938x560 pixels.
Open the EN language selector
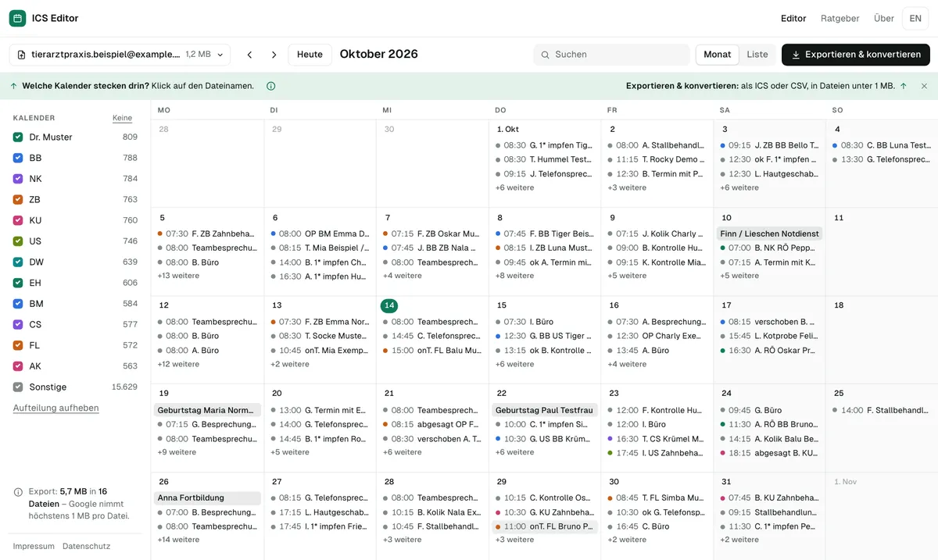coord(915,18)
